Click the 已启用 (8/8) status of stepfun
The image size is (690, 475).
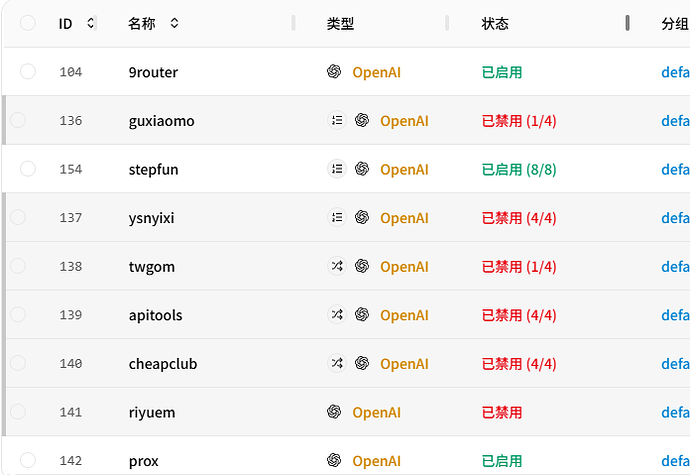coord(519,169)
